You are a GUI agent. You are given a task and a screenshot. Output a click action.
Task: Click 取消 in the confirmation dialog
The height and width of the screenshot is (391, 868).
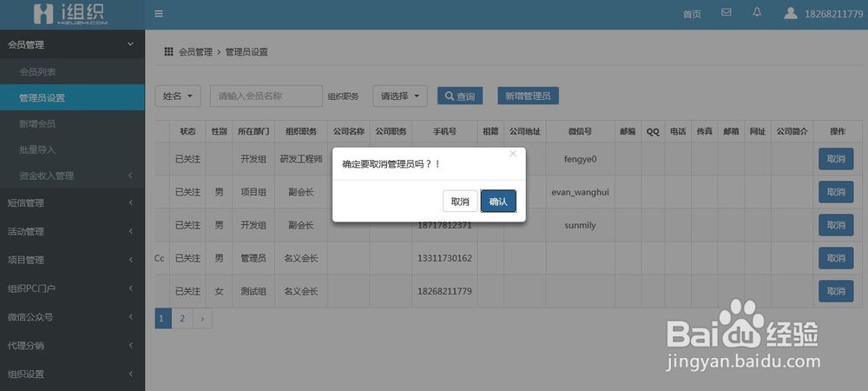(460, 202)
